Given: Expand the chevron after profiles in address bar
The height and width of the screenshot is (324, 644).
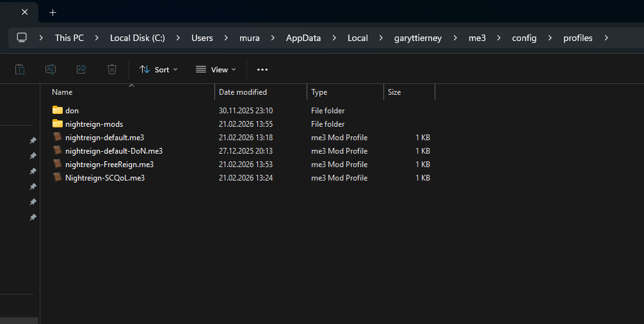Looking at the screenshot, I should click(606, 38).
